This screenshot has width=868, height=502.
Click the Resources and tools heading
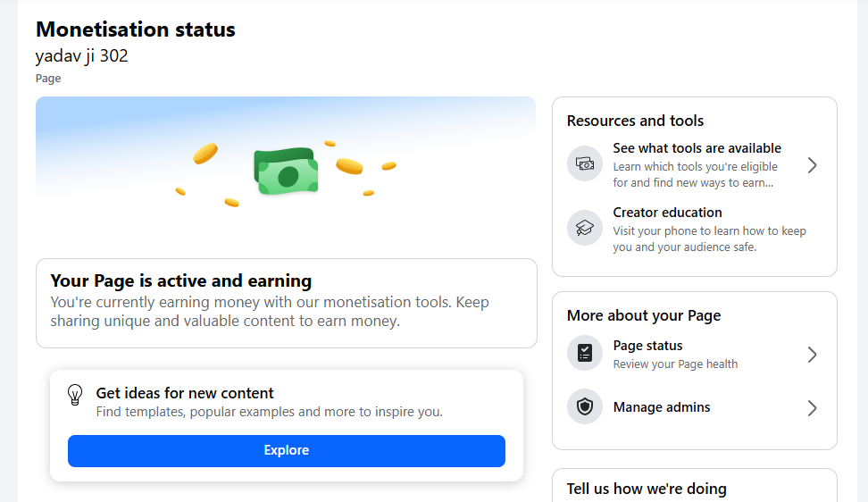click(635, 121)
